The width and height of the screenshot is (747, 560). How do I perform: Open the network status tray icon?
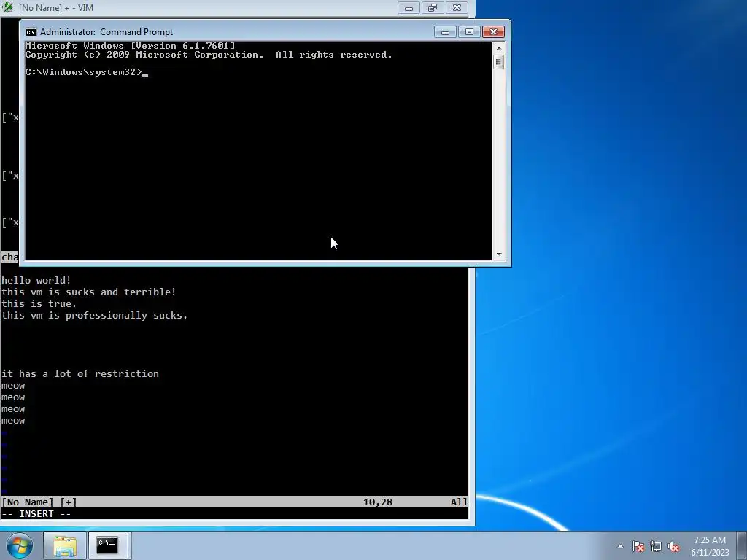[x=656, y=546]
